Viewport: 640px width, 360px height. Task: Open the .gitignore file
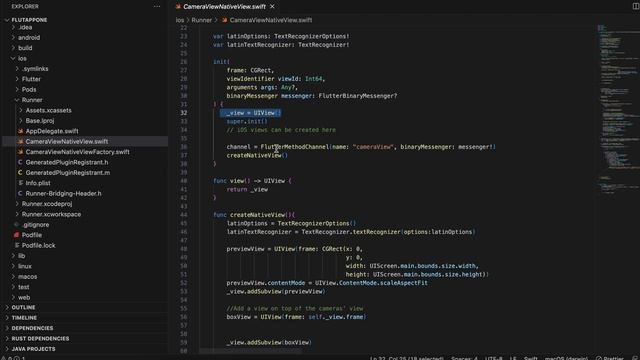click(x=36, y=225)
